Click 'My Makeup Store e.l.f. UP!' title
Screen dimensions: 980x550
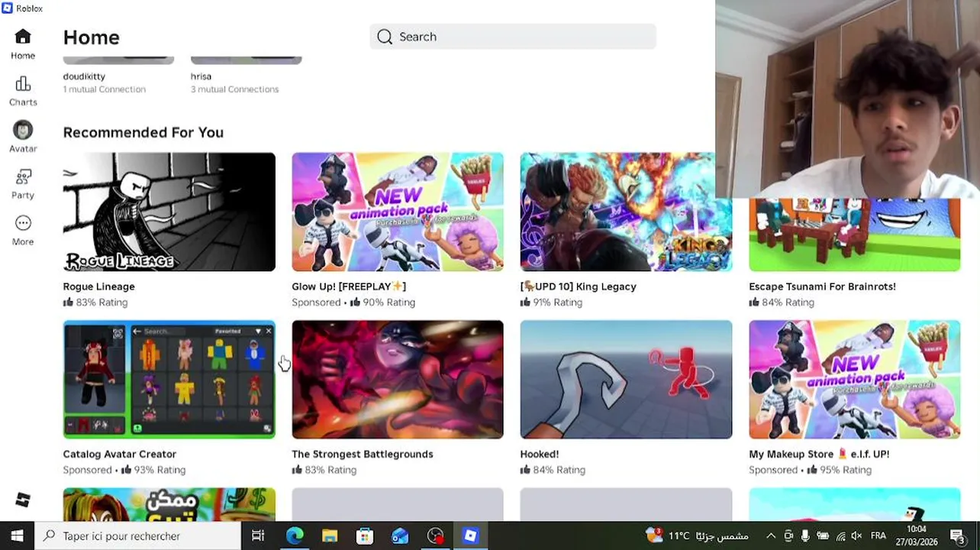pyautogui.click(x=819, y=454)
